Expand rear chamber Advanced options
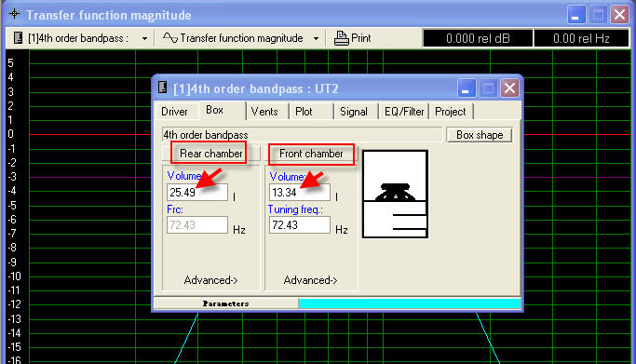Viewport: 636px width, 364px height. (x=211, y=280)
